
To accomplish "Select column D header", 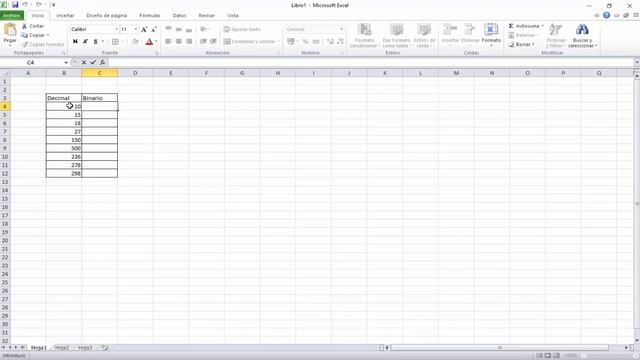I will (x=135, y=73).
